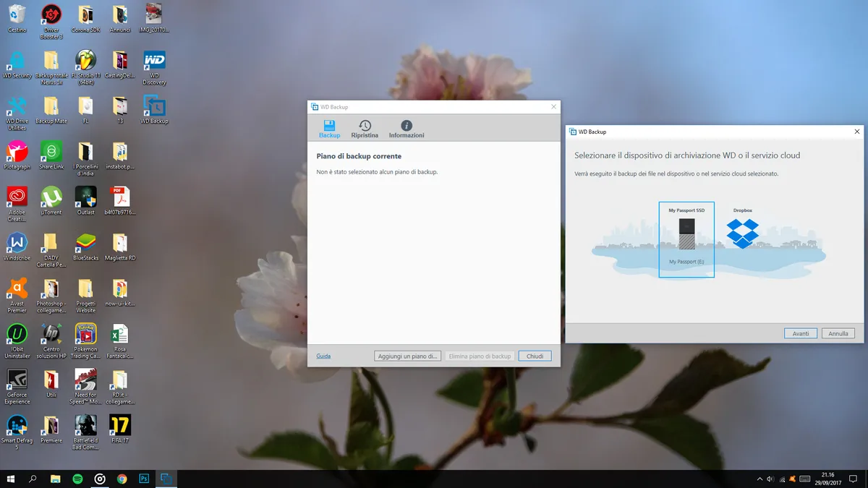Select the Corona SDK folder
Image resolution: width=868 pixels, height=488 pixels.
(85, 19)
